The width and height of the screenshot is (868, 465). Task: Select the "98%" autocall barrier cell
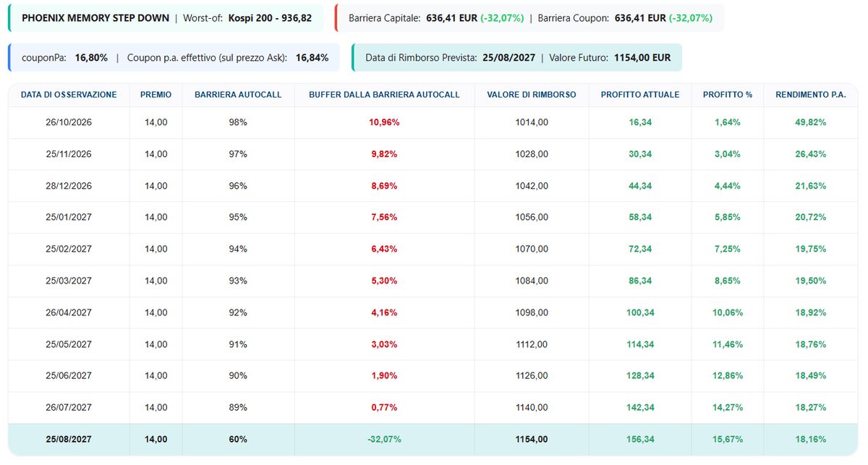click(x=238, y=122)
